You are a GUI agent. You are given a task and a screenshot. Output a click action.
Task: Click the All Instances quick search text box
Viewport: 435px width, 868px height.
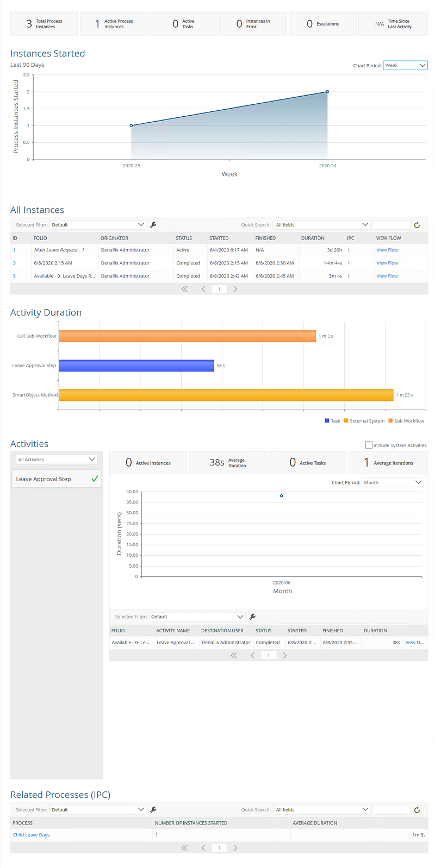point(391,225)
